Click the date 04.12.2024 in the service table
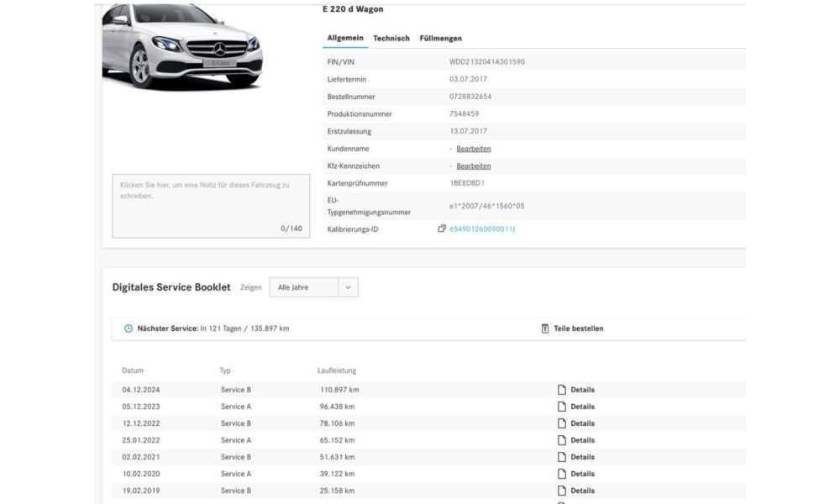Image resolution: width=840 pixels, height=504 pixels. tap(141, 390)
